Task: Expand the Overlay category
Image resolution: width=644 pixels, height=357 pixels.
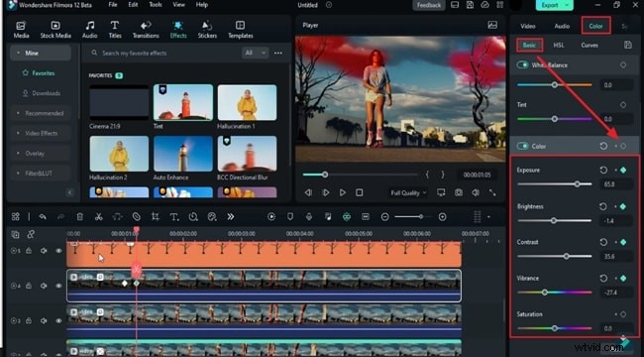Action: [41, 154]
